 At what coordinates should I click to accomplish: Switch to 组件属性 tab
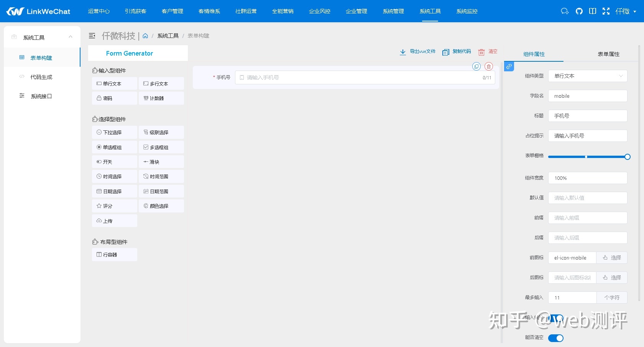click(534, 54)
